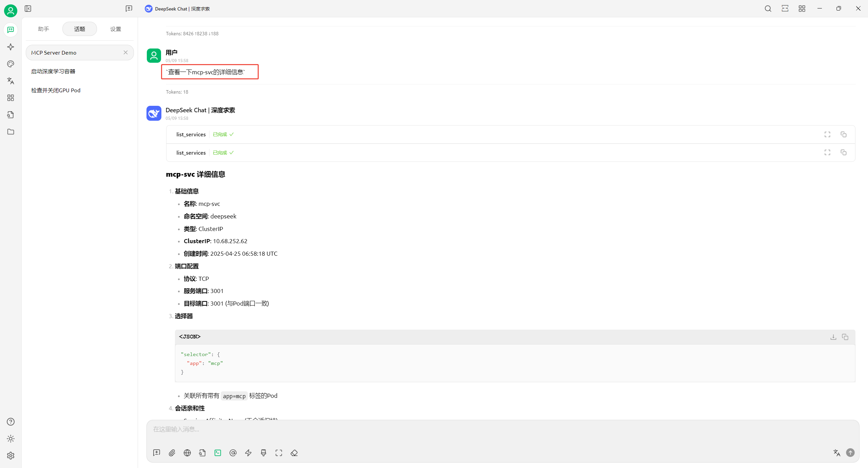Select the MCP Server Demo topic

pyautogui.click(x=80, y=53)
